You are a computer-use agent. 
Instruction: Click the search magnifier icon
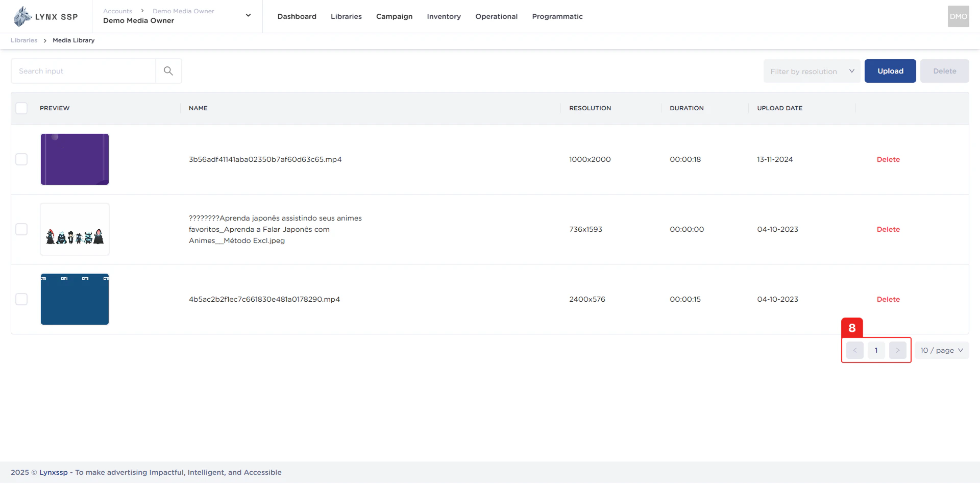pyautogui.click(x=168, y=70)
